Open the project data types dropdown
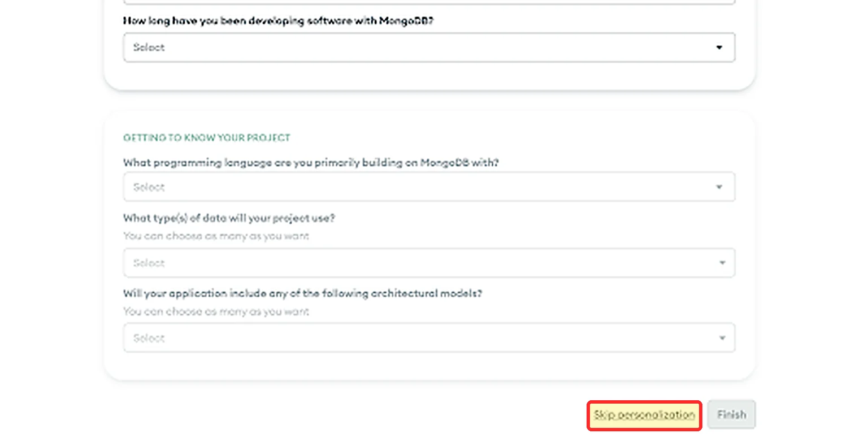868x446 pixels. pos(429,263)
